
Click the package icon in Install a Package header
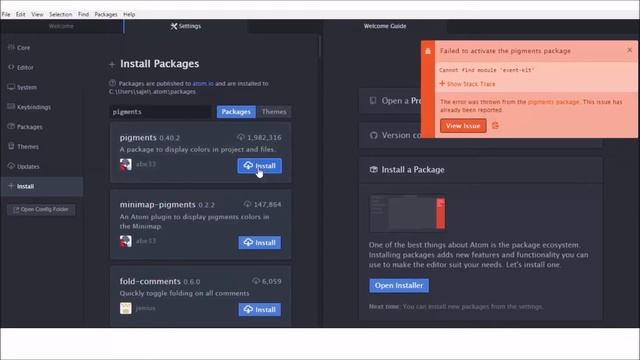(x=373, y=169)
